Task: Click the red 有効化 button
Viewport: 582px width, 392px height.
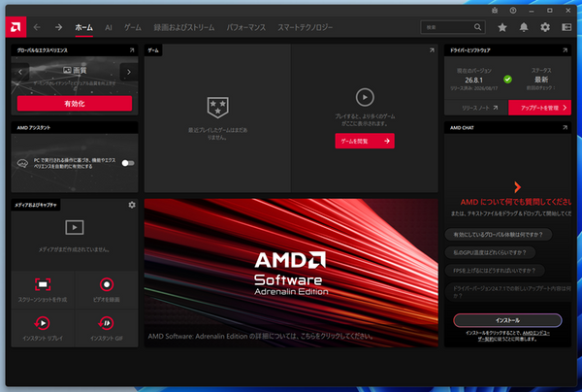Action: (x=75, y=104)
